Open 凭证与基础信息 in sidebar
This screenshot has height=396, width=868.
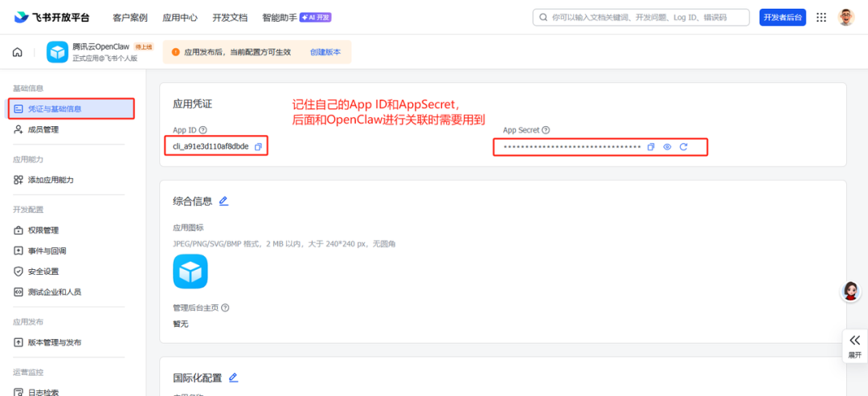point(70,108)
